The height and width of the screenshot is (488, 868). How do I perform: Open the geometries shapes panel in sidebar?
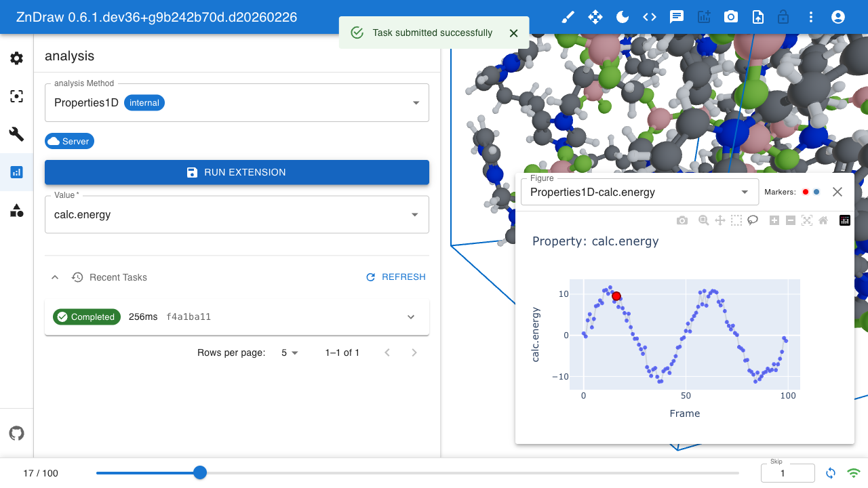click(17, 210)
